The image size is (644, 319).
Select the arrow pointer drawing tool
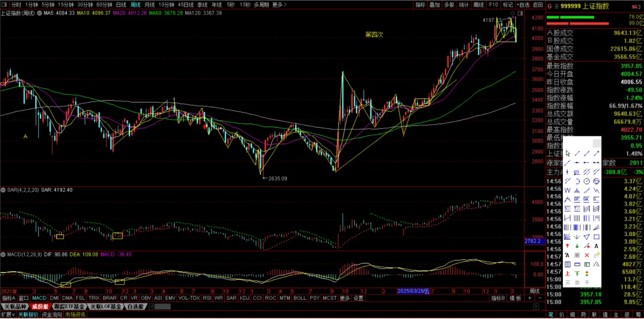click(568, 154)
